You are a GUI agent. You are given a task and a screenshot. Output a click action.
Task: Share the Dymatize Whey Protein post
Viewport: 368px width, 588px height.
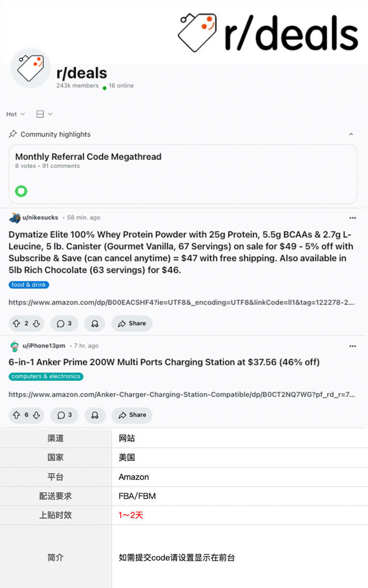click(x=131, y=323)
